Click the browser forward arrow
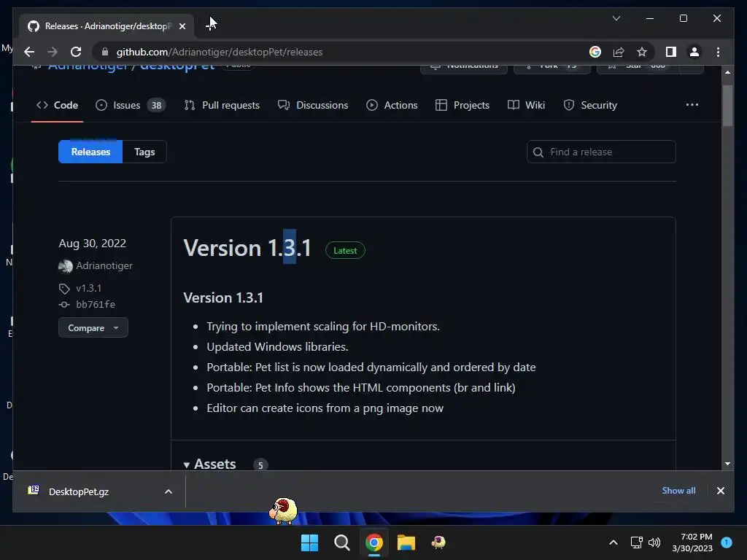Screen dimensions: 747x560 click(53, 52)
